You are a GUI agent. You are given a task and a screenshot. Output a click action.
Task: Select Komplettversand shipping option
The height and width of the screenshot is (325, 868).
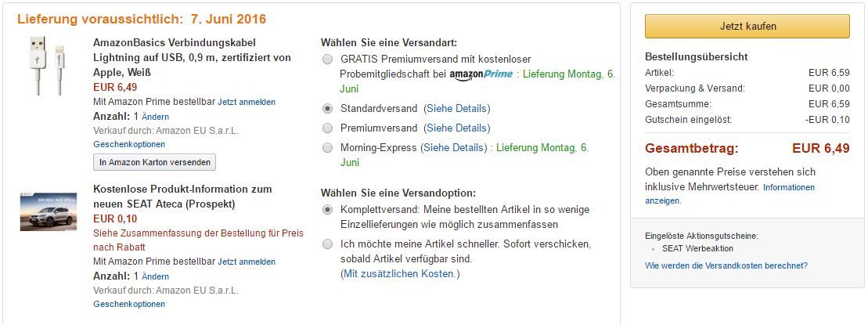327,210
